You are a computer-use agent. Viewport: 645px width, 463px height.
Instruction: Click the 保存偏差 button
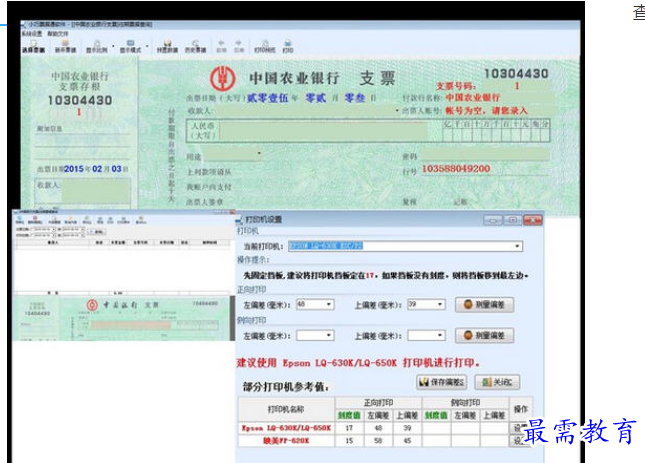click(442, 382)
